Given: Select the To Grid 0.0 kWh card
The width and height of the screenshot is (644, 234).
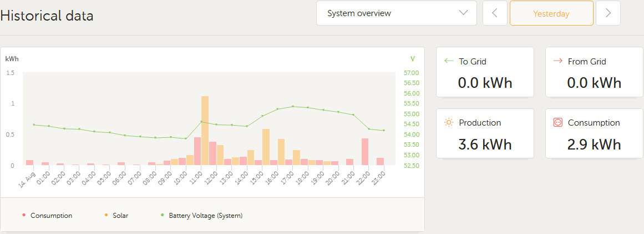Looking at the screenshot, I should click(485, 72).
